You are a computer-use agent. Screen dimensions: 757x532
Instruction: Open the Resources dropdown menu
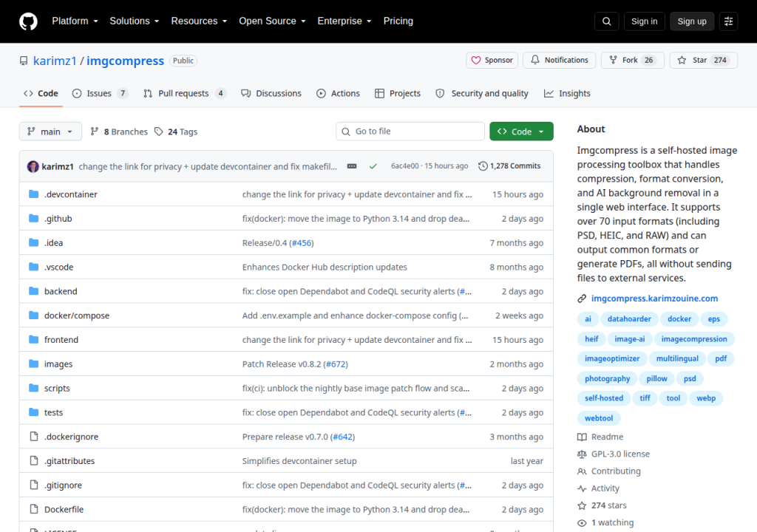click(x=199, y=21)
